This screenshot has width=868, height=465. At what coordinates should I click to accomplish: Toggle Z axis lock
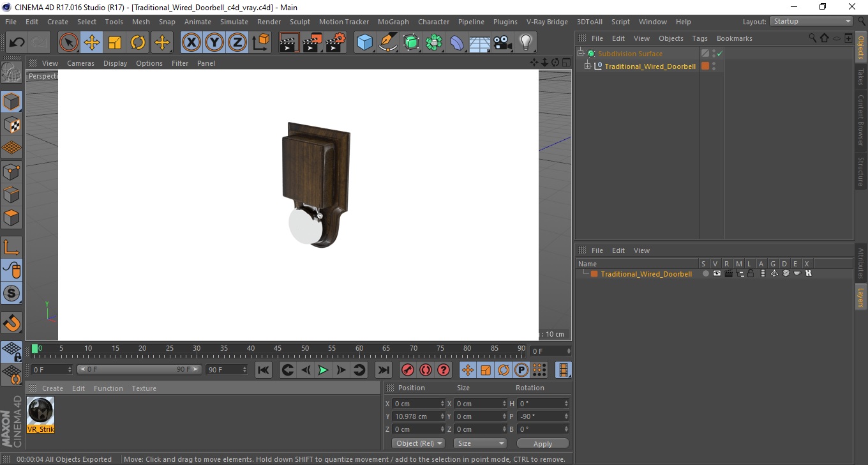tap(237, 43)
